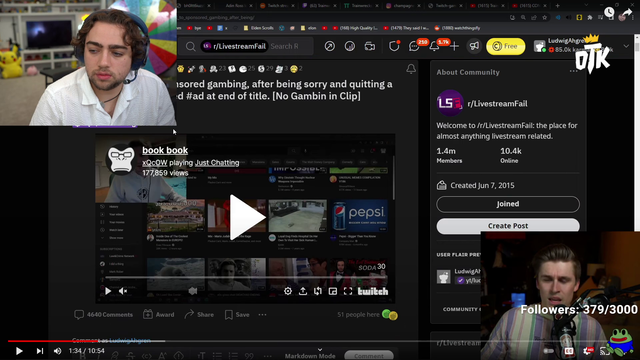Open 'elon' bookmark folder

pyautogui.click(x=308, y=28)
